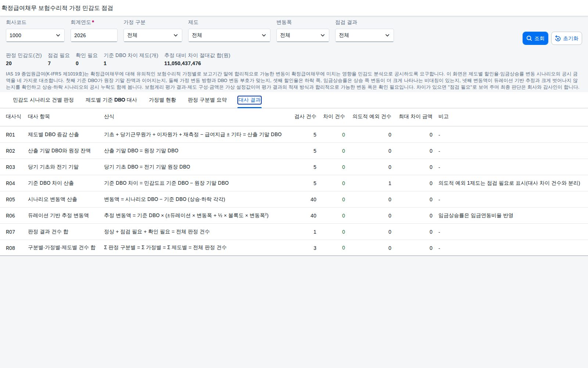Click the 대사 항목 column header
The image size is (588, 368).
click(x=39, y=117)
